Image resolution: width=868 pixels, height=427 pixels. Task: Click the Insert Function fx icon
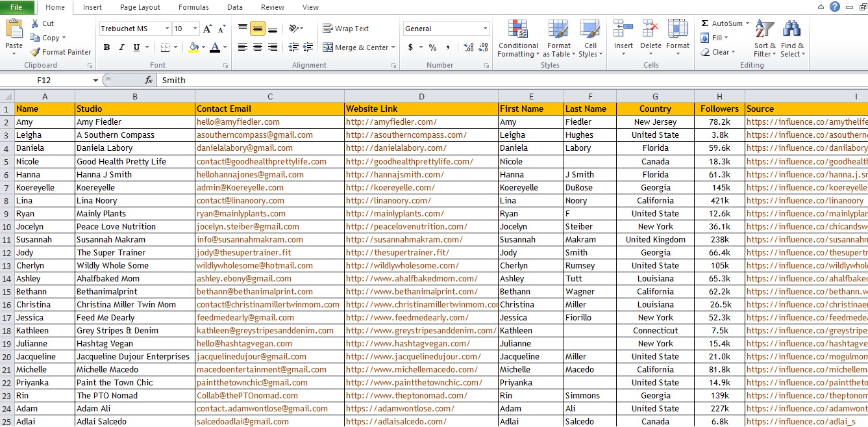149,80
